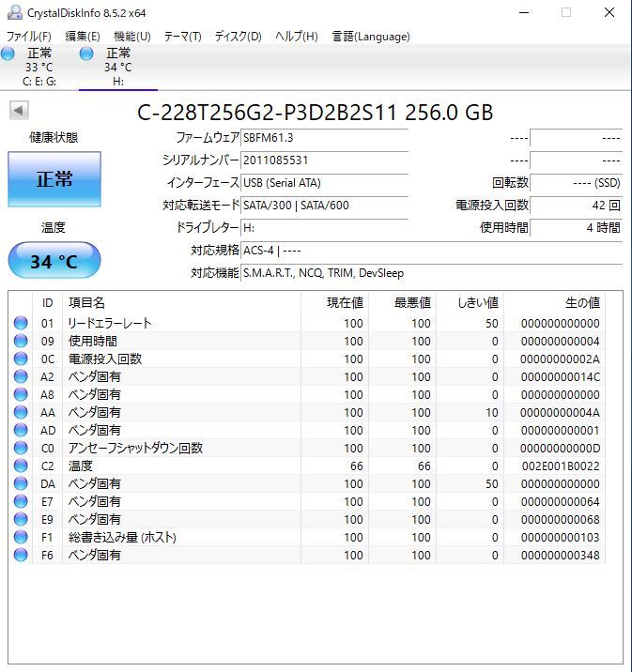Click the 正常 health status button
Screen dimensions: 632x672
pyautogui.click(x=54, y=178)
